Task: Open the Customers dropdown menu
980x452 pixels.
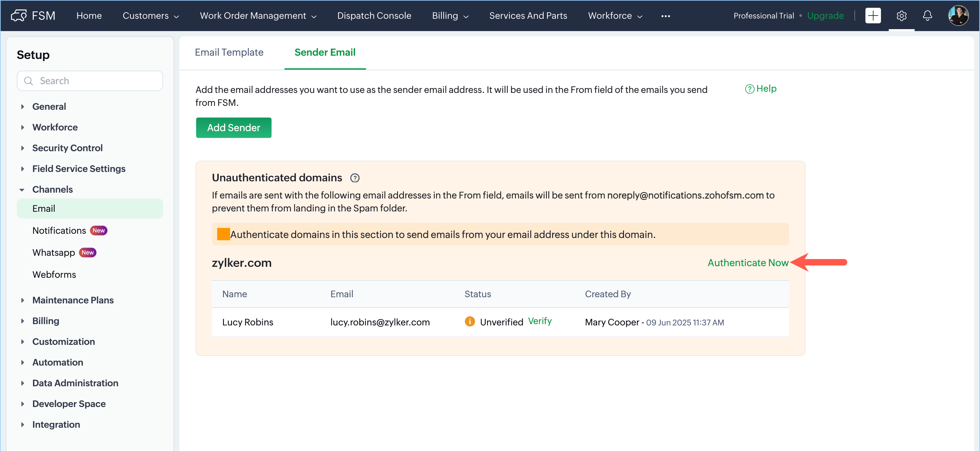Action: 150,16
